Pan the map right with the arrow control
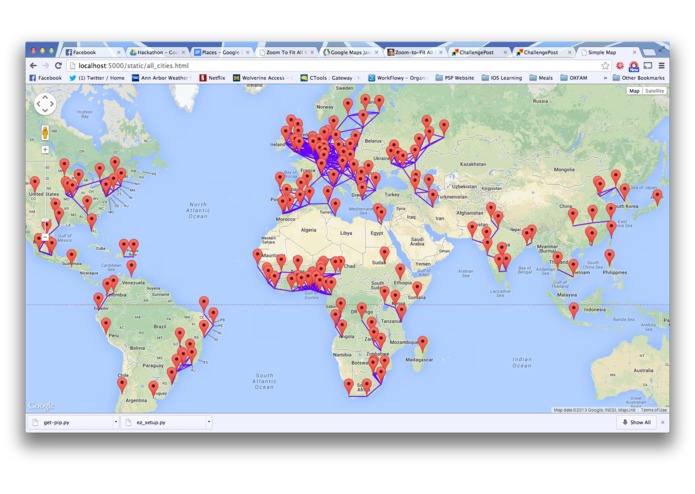The image size is (695, 494). pyautogui.click(x=51, y=105)
